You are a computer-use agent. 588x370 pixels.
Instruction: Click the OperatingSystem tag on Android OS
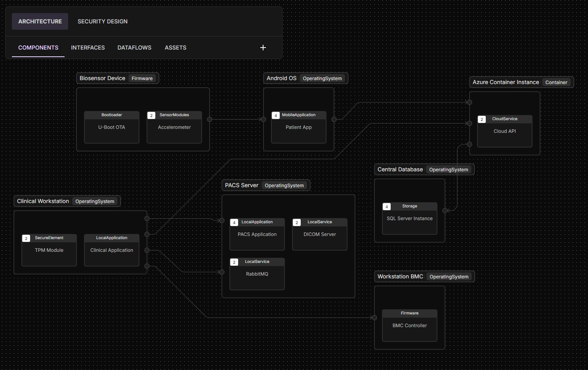[323, 78]
